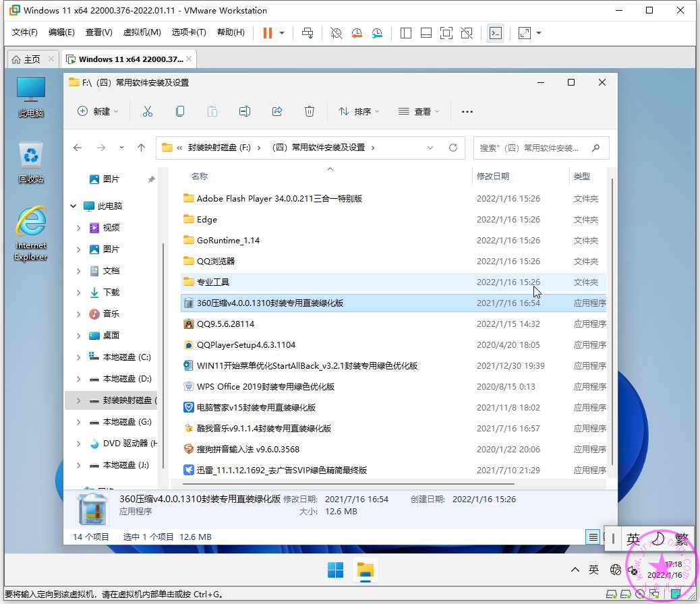Click the search box for this folder
700x604 pixels.
(541, 148)
